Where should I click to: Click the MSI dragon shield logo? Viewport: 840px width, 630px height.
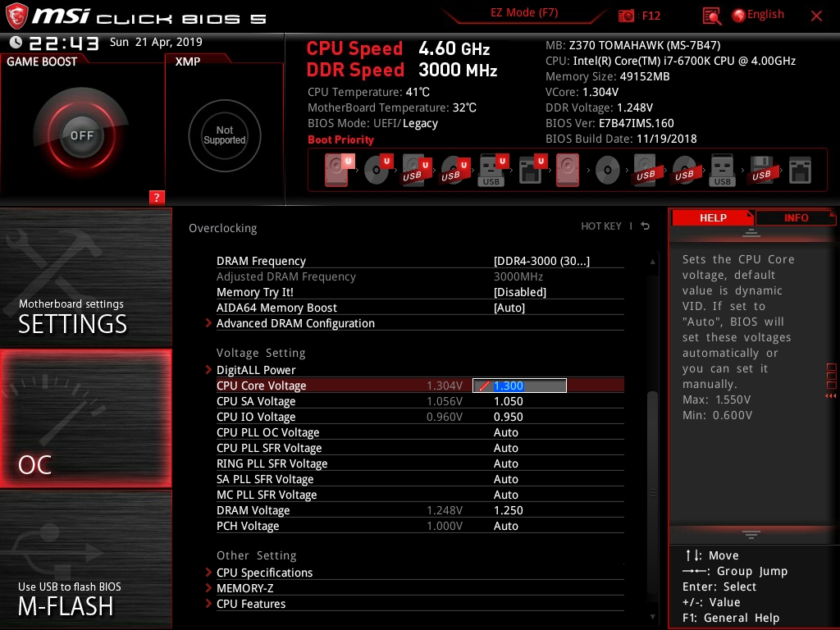click(x=16, y=16)
